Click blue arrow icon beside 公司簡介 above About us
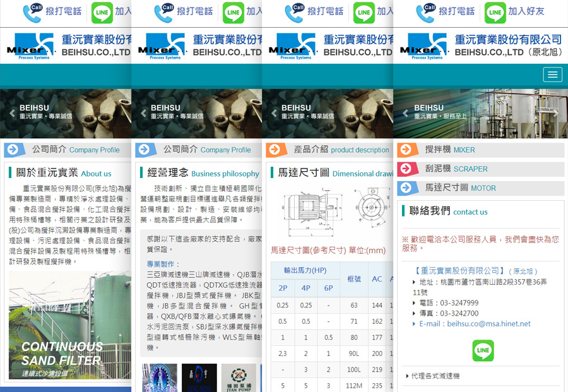The width and height of the screenshot is (568, 392). [x=14, y=150]
